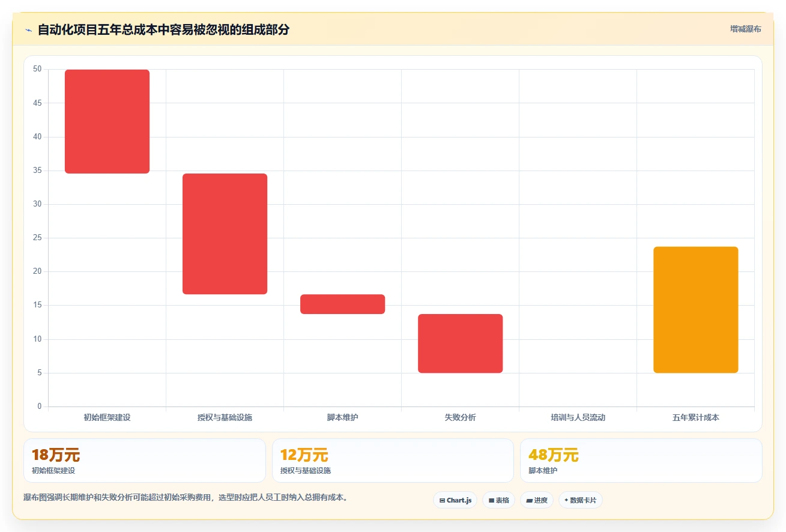The width and height of the screenshot is (786, 532).
Task: Click x-axis label 初始框架建设
Action: tap(107, 417)
